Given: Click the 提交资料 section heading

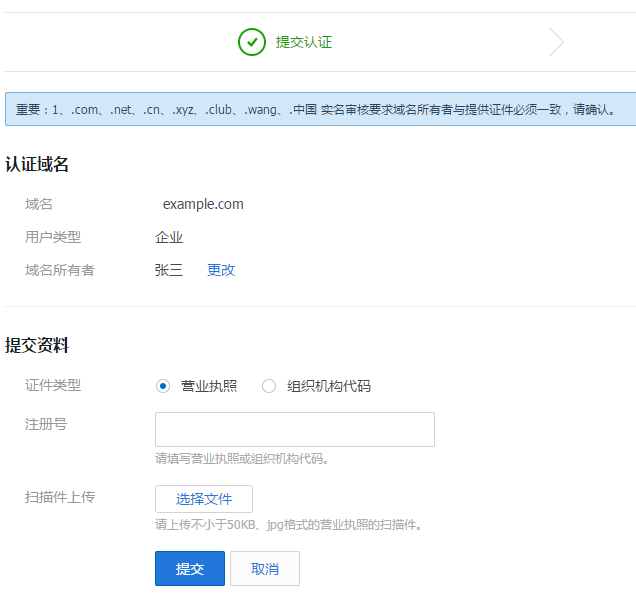Looking at the screenshot, I should (37, 345).
